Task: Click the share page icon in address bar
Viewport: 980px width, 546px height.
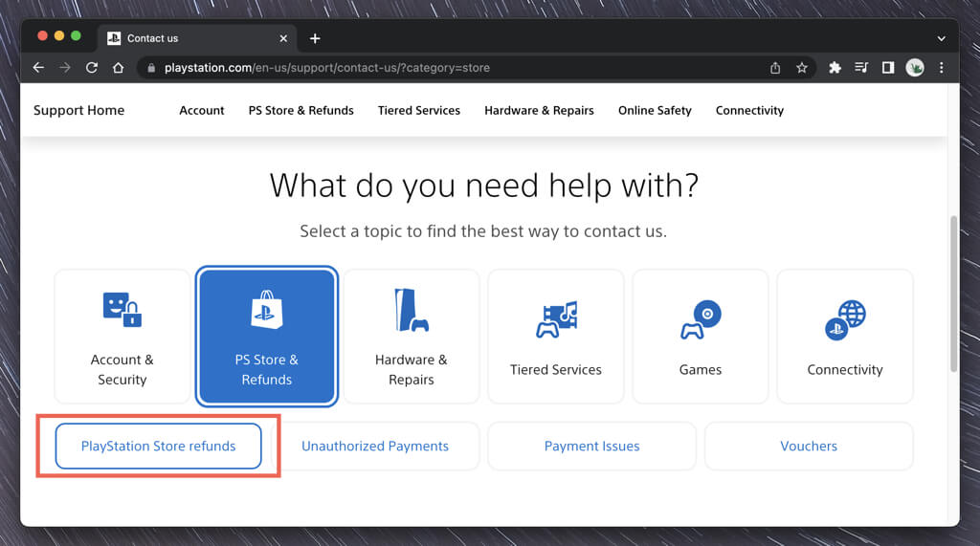Action: (775, 68)
